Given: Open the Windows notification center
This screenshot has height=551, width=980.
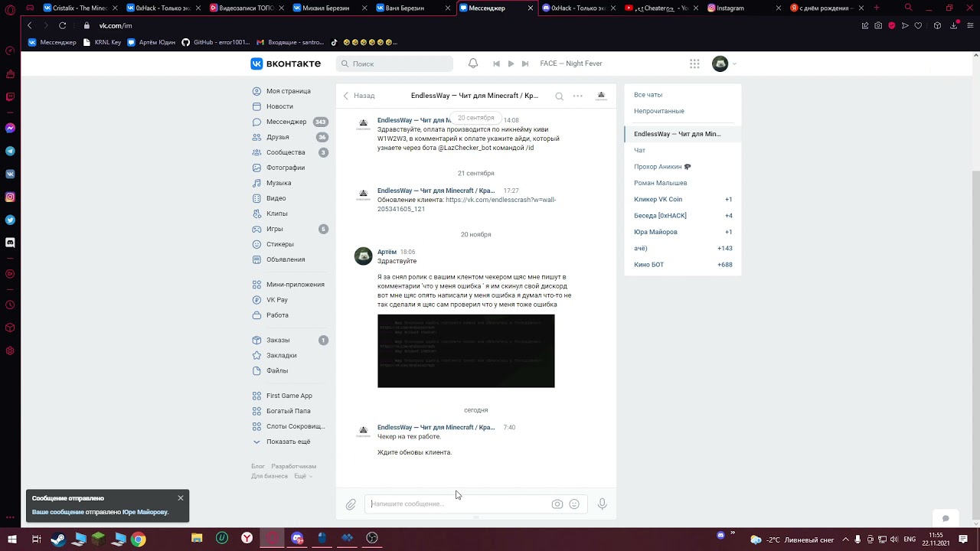Looking at the screenshot, I should pos(963,539).
